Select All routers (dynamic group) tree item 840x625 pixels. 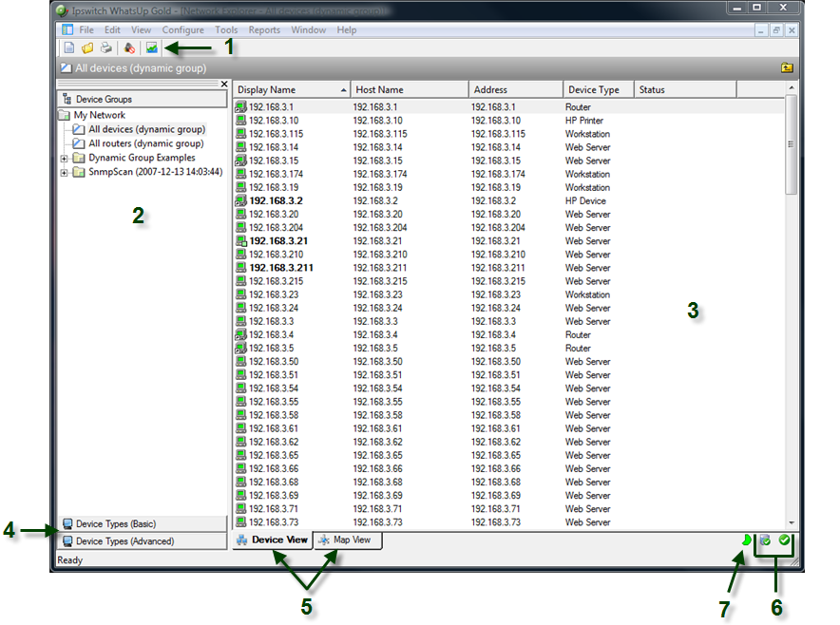146,143
